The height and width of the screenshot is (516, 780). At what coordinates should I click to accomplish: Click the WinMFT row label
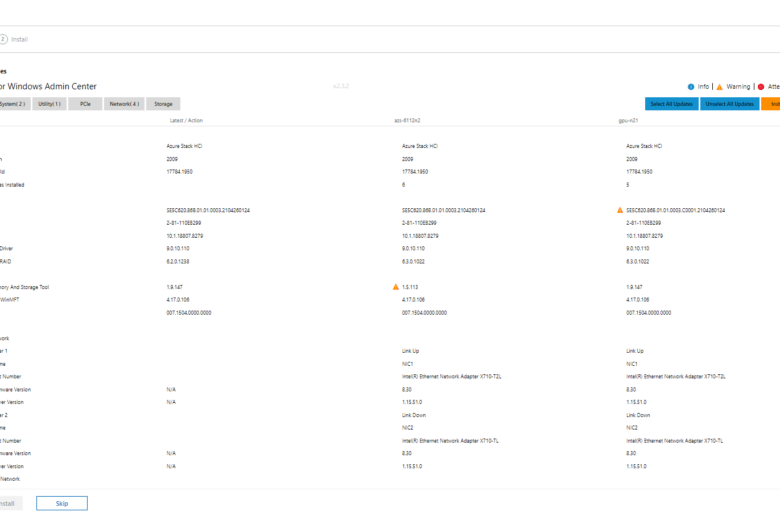[x=10, y=300]
